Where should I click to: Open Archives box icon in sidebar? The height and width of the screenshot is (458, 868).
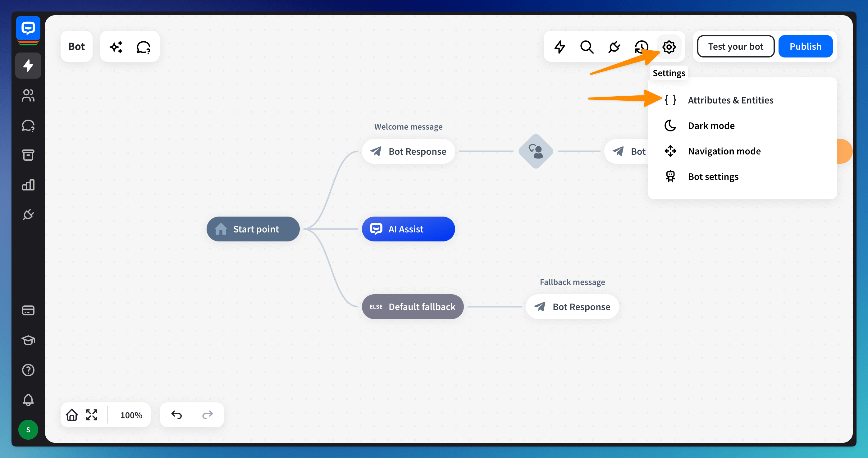28,155
